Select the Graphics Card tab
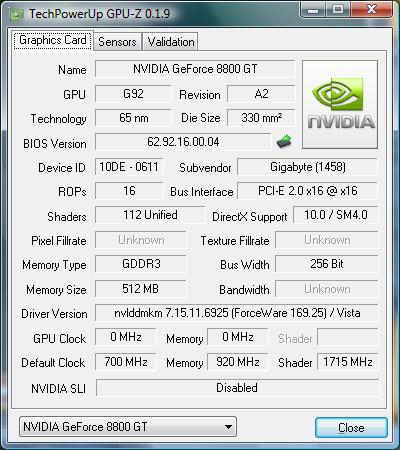Viewport: 400px width, 450px height. [53, 40]
